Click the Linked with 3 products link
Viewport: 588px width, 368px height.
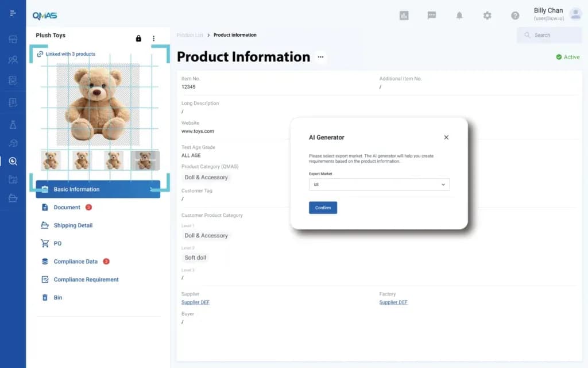(67, 54)
